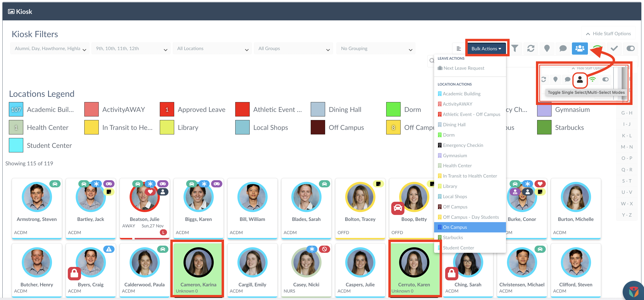Click the location pin icon
This screenshot has width=644, height=300.
point(547,48)
